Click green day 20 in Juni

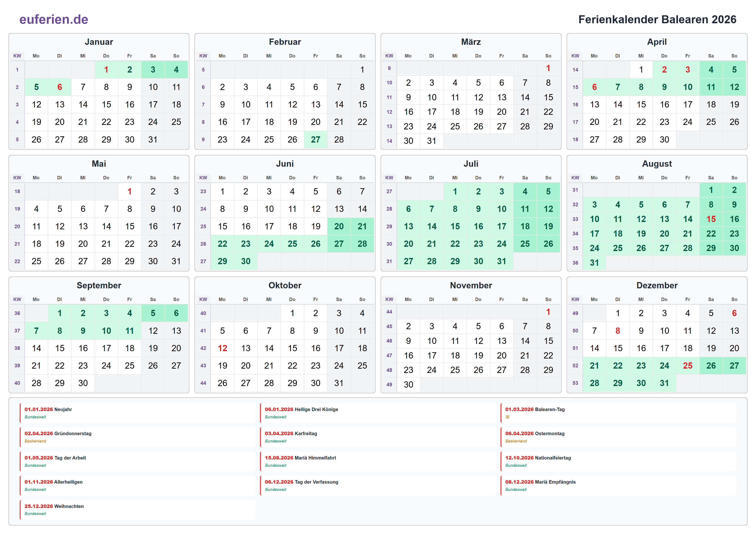tap(339, 226)
